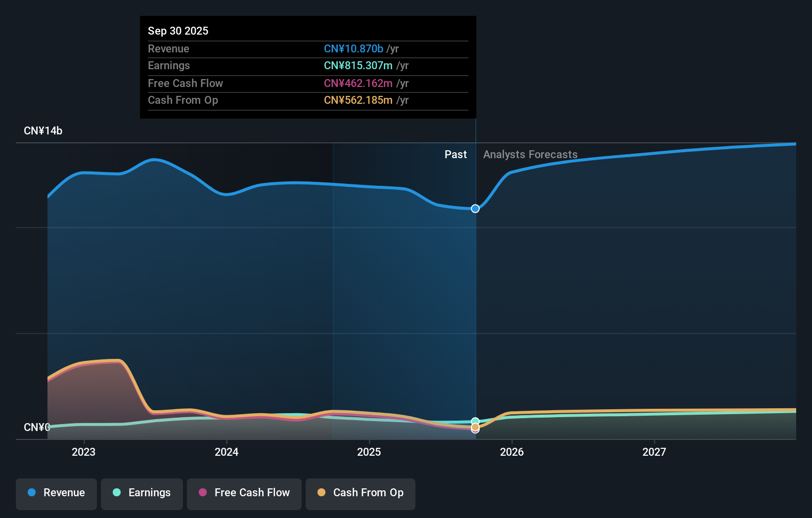
Task: Toggle the Revenue series visibility
Action: click(56, 493)
